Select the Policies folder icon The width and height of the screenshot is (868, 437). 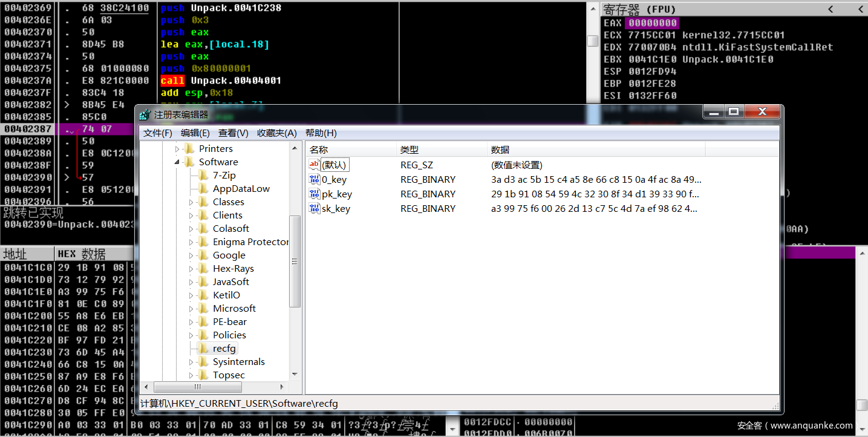(x=204, y=335)
